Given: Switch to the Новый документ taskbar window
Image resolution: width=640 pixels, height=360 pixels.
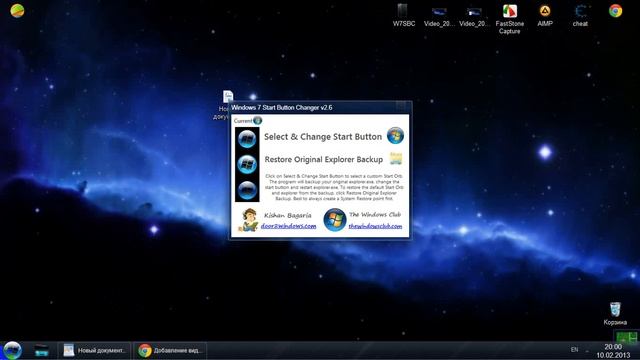Looking at the screenshot, I should [94, 351].
